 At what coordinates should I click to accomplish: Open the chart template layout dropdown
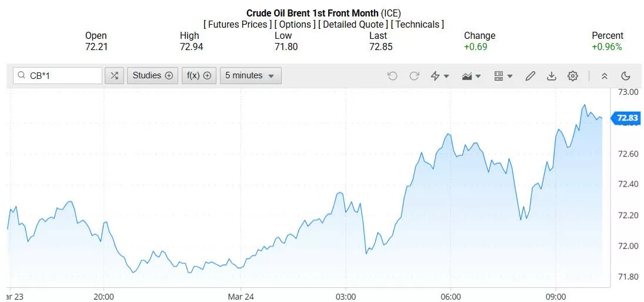[x=503, y=76]
